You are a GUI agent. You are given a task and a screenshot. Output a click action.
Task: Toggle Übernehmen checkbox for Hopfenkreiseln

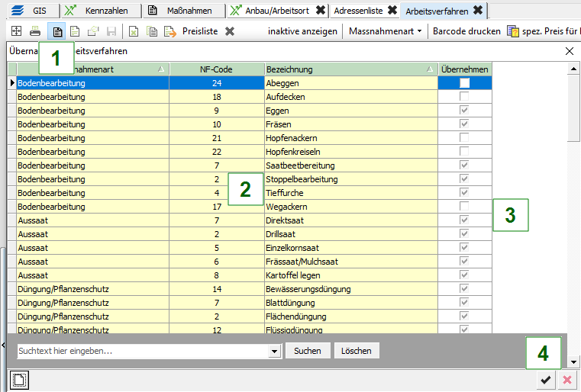(464, 152)
